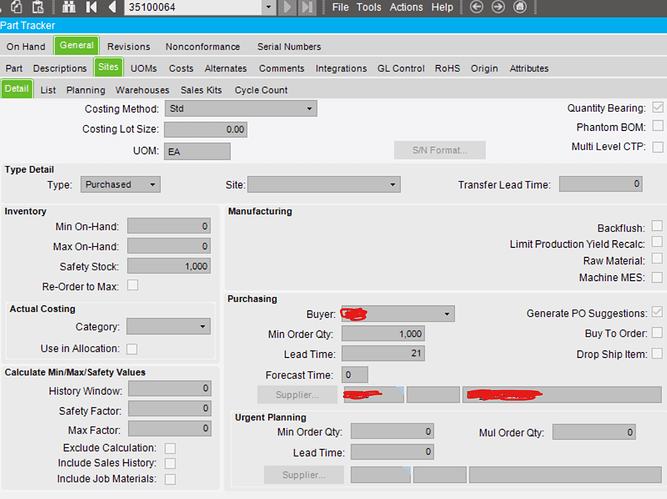
Task: Toggle the Multi Level CTP checkbox
Action: [x=658, y=147]
